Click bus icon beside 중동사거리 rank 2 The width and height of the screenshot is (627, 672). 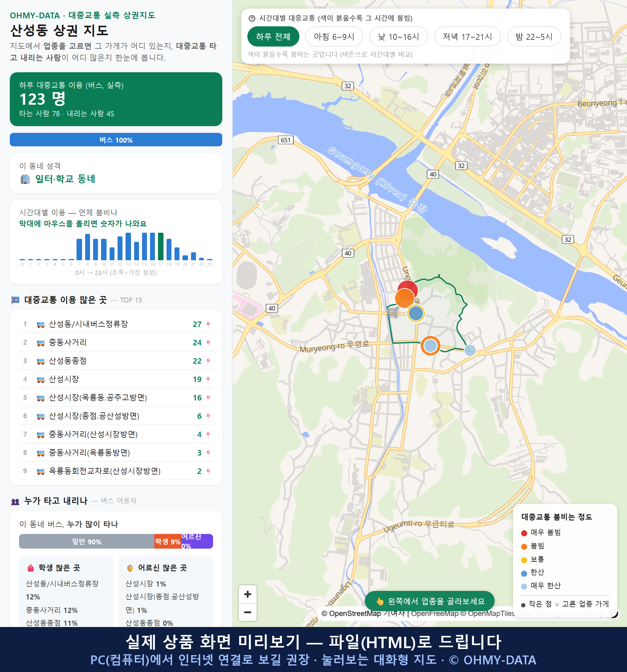[x=40, y=343]
